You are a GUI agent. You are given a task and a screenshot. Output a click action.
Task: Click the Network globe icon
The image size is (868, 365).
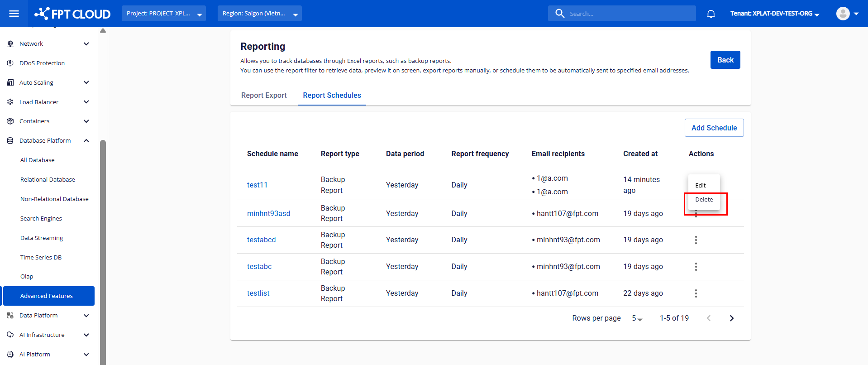pyautogui.click(x=10, y=44)
